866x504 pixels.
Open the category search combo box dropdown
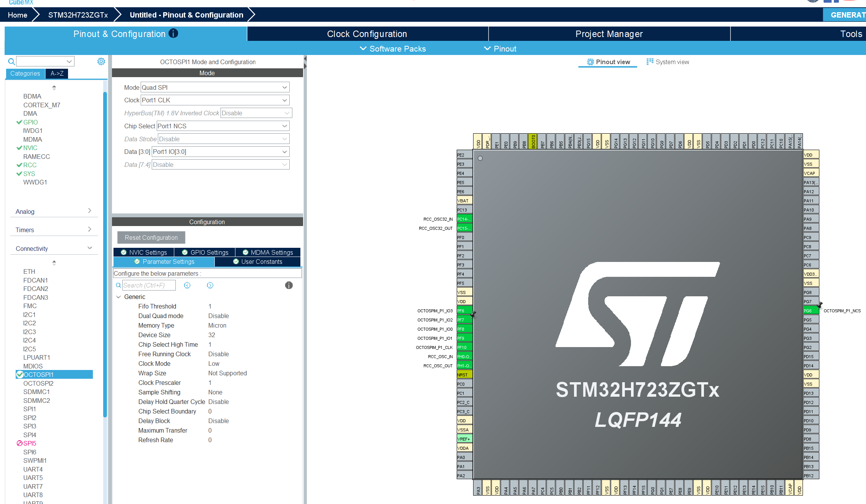pos(69,61)
